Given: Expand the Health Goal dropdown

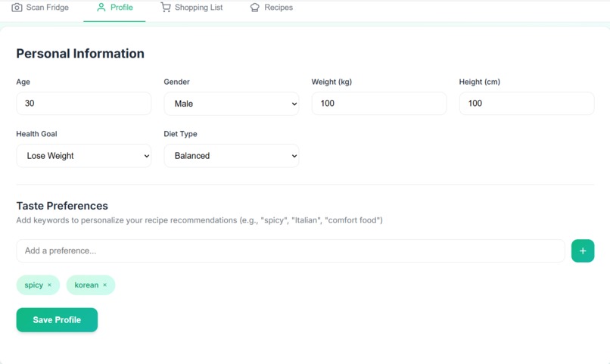Looking at the screenshot, I should point(84,156).
